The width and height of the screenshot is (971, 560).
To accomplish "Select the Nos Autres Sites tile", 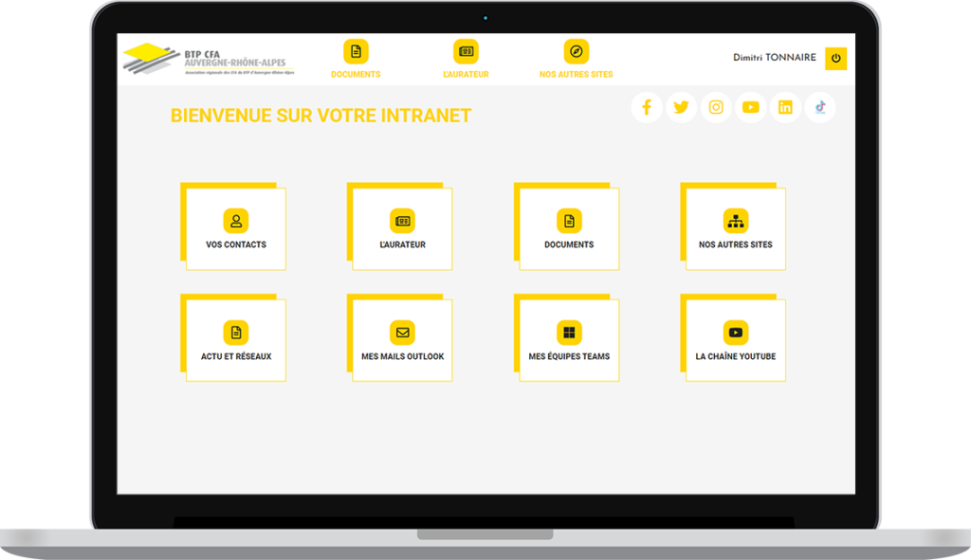I will point(736,229).
